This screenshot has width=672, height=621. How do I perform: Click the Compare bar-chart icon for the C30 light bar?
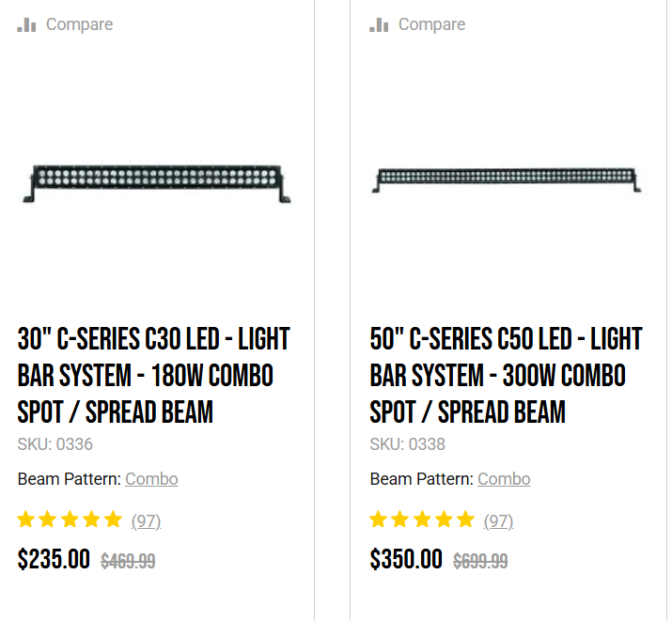(x=27, y=24)
